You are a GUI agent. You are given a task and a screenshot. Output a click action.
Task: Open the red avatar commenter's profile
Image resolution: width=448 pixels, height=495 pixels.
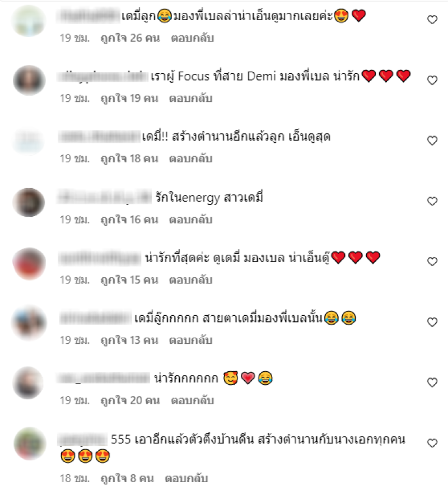click(x=29, y=264)
